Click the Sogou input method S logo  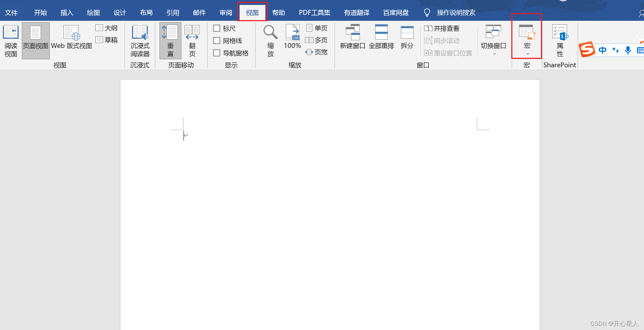[x=587, y=49]
